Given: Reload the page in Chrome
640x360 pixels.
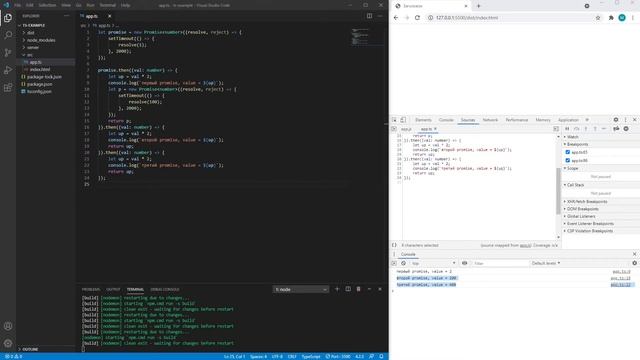Looking at the screenshot, I should pyautogui.click(x=417, y=18).
